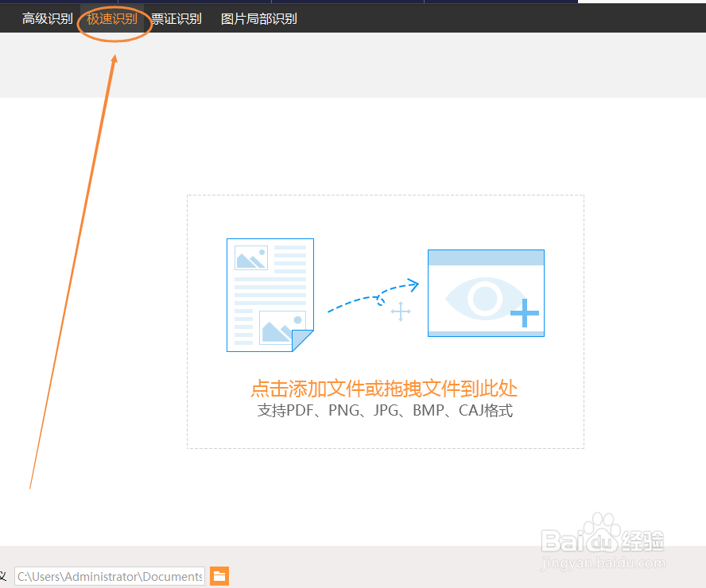Click the gray move crosshair icon
Image resolution: width=706 pixels, height=588 pixels.
[401, 312]
